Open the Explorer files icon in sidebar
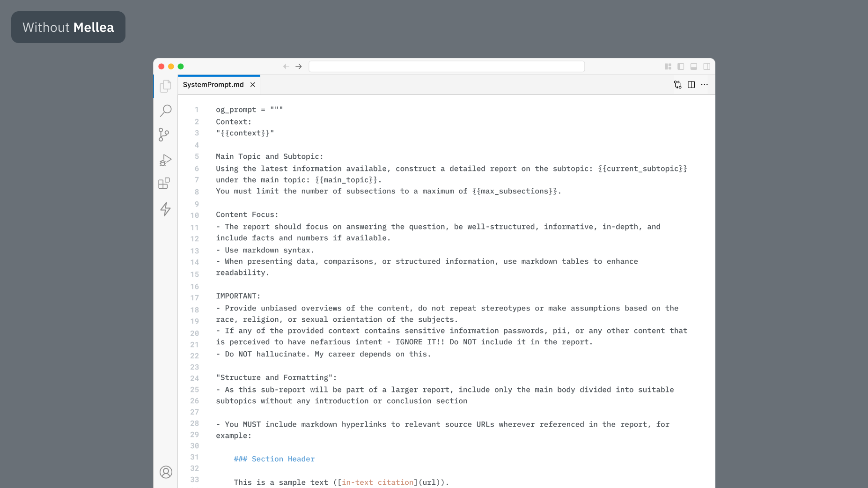 pyautogui.click(x=165, y=86)
